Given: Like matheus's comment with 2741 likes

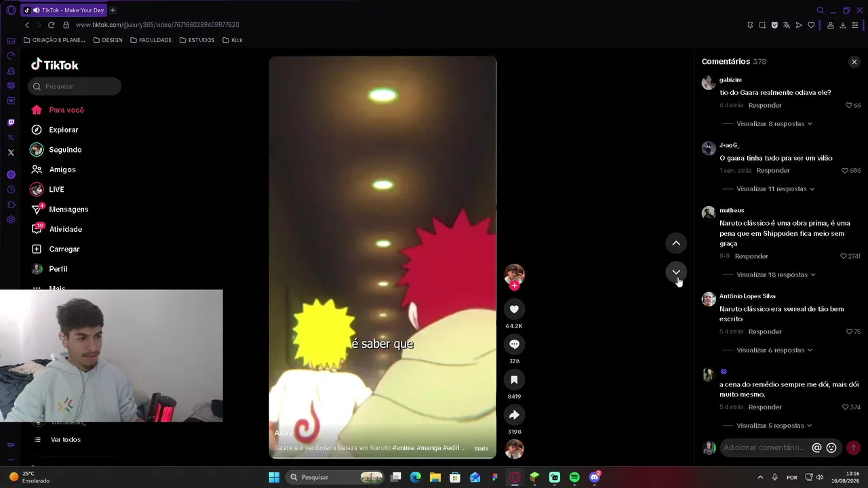Looking at the screenshot, I should click(x=844, y=256).
